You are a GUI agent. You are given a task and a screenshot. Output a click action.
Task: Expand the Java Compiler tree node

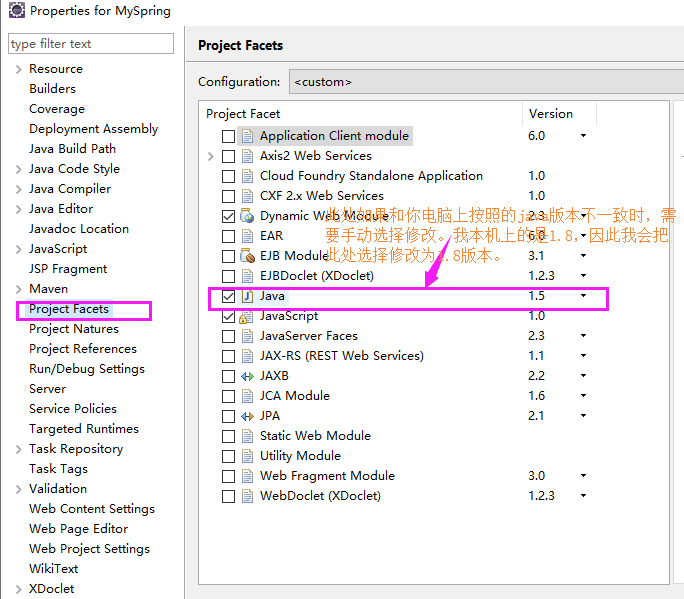tap(18, 189)
